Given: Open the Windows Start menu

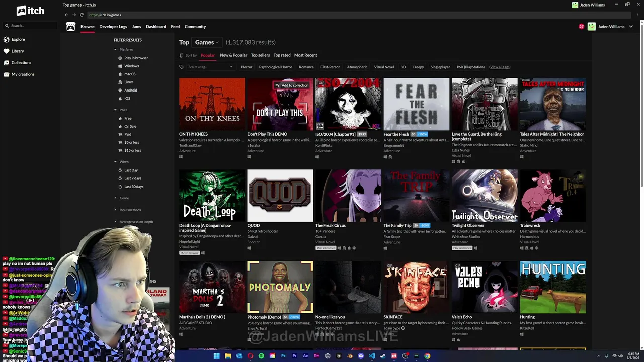Looking at the screenshot, I should 216,356.
